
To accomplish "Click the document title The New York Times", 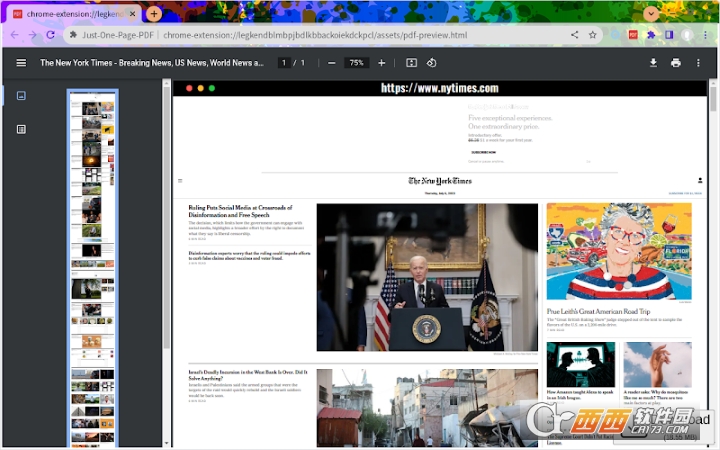I will pos(152,63).
